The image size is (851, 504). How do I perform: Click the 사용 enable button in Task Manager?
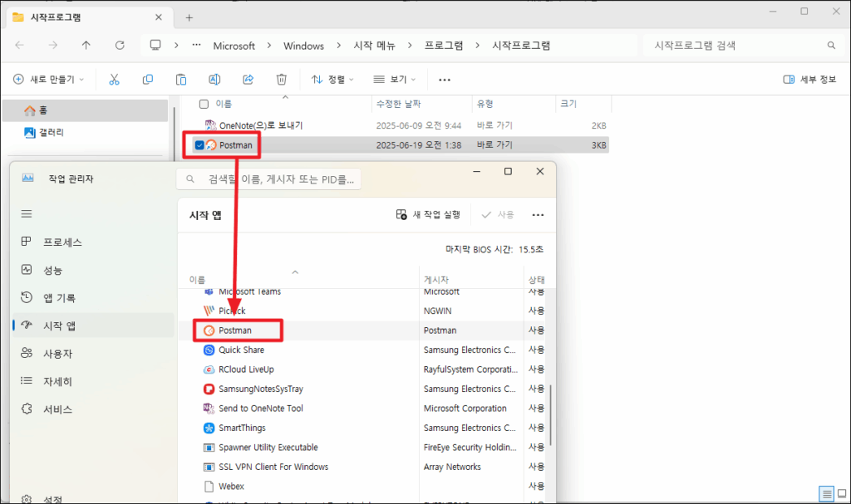[498, 215]
